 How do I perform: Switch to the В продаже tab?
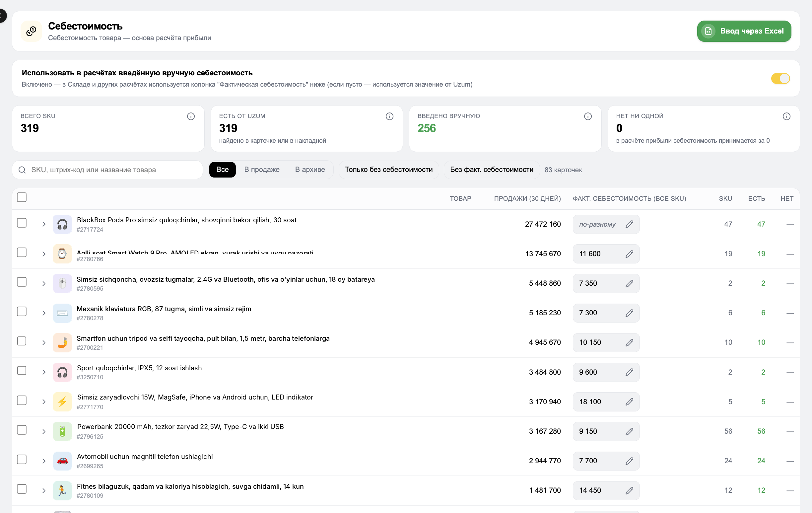click(262, 170)
